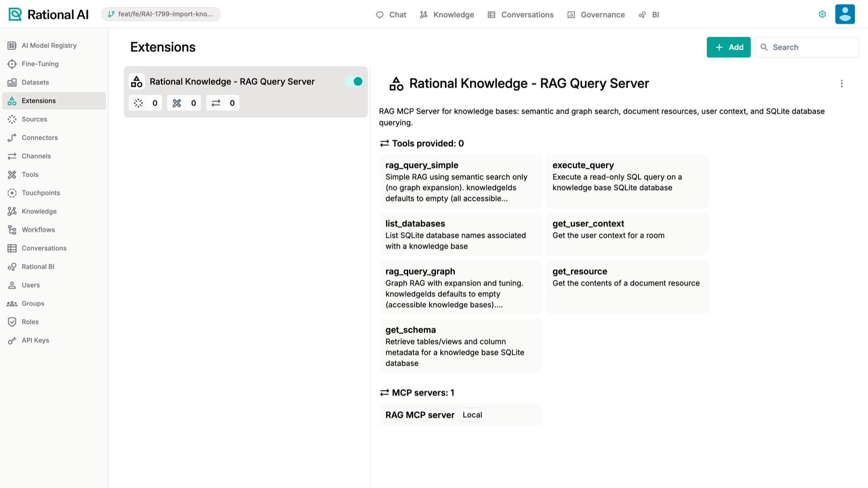Screen dimensions: 868x488
Task: Switch to Knowledge in top navigation
Action: click(x=447, y=15)
